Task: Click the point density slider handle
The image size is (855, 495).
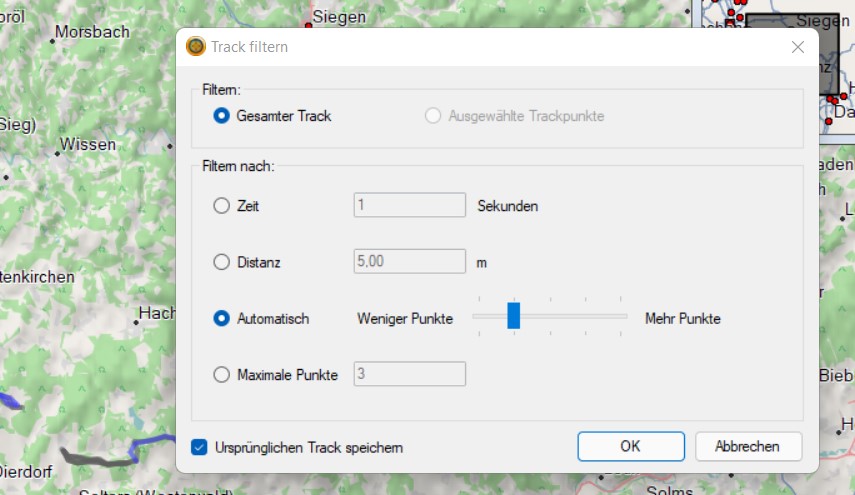Action: pyautogui.click(x=513, y=316)
